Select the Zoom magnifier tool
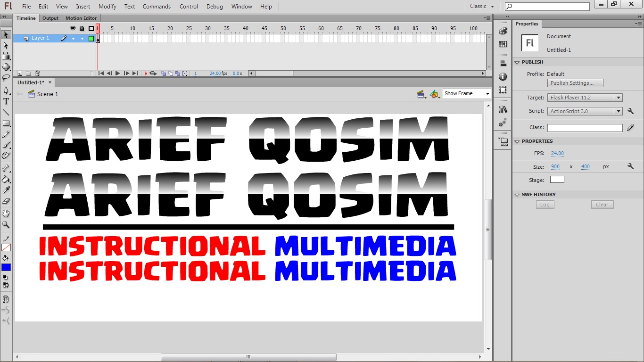The height and width of the screenshot is (362, 644). click(x=6, y=225)
